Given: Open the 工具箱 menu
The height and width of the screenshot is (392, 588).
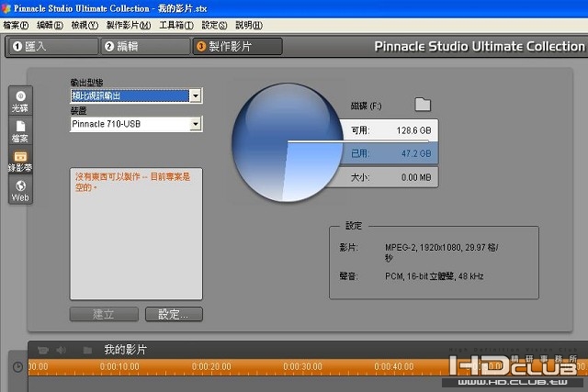Looking at the screenshot, I should [x=176, y=25].
